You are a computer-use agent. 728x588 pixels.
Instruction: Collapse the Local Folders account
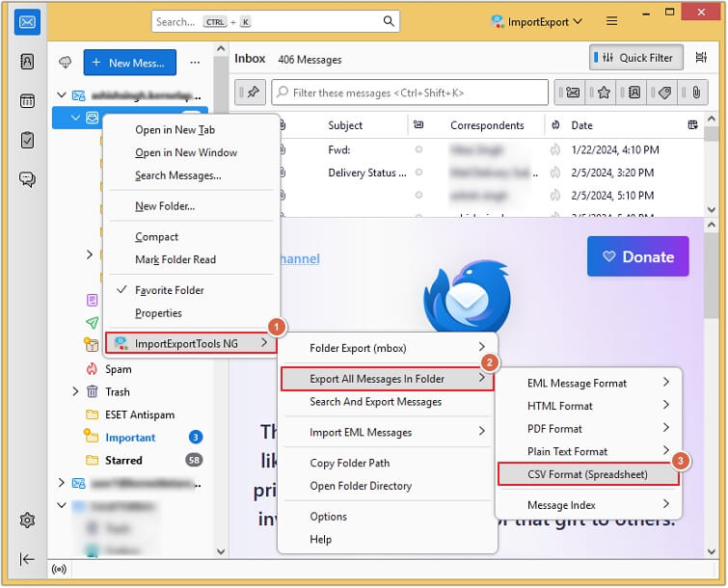pos(62,505)
